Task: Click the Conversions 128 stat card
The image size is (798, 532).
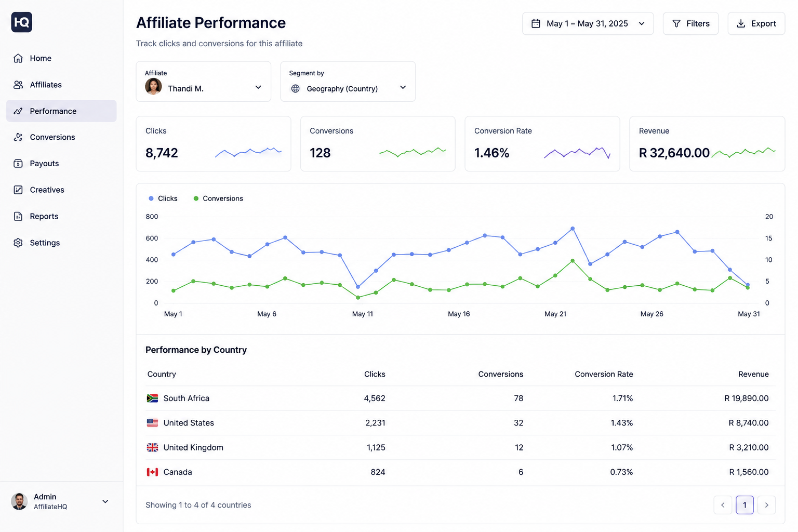Action: pos(378,143)
